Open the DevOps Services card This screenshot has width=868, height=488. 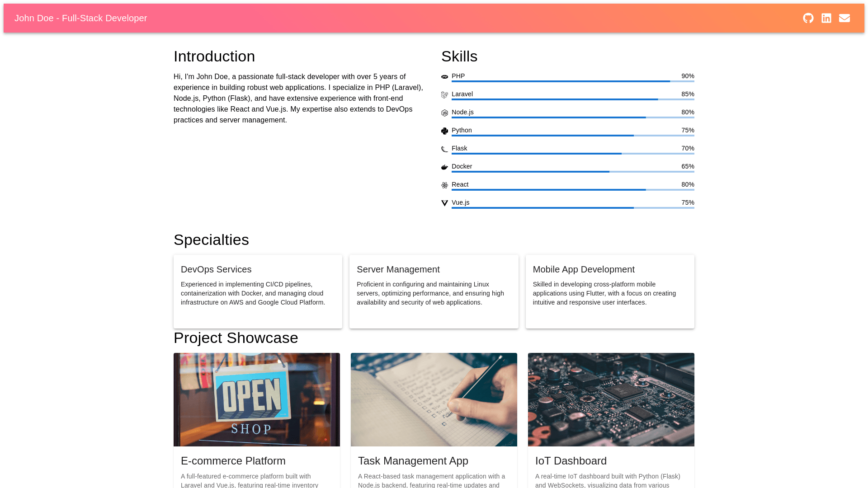coord(258,291)
